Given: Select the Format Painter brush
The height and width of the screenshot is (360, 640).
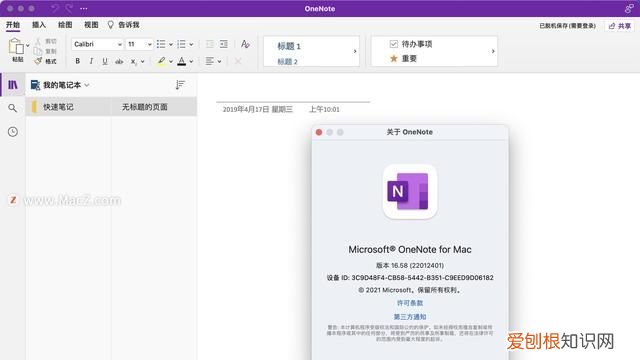Looking at the screenshot, I should pos(38,61).
